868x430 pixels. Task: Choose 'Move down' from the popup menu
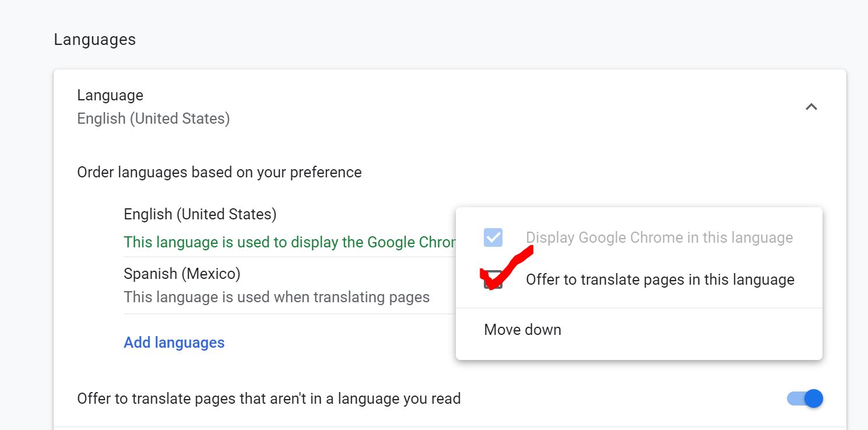click(522, 330)
